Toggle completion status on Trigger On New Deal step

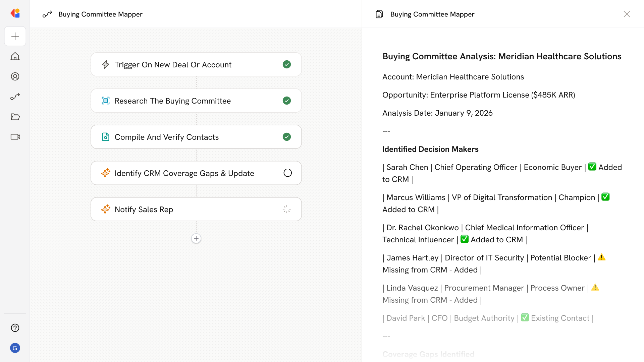(286, 64)
